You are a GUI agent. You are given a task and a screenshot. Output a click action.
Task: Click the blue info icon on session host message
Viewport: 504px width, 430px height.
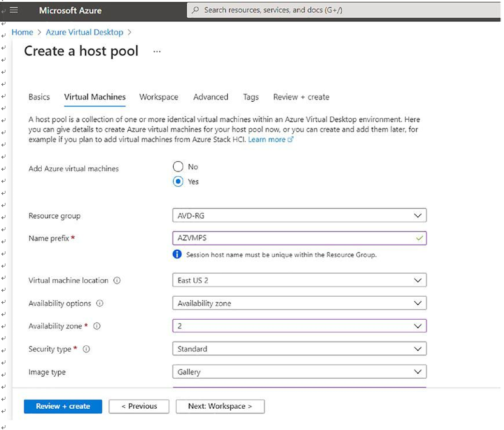(177, 254)
